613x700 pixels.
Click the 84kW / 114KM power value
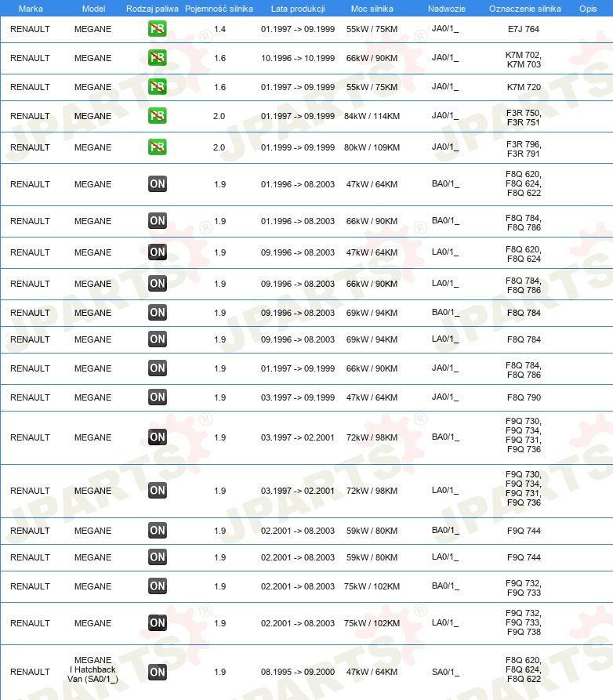point(372,116)
